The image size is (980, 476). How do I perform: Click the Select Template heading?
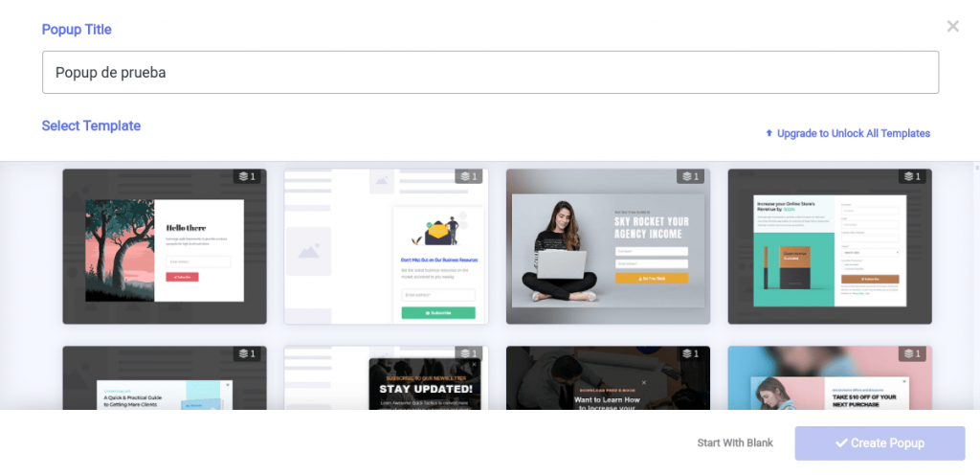click(x=91, y=125)
